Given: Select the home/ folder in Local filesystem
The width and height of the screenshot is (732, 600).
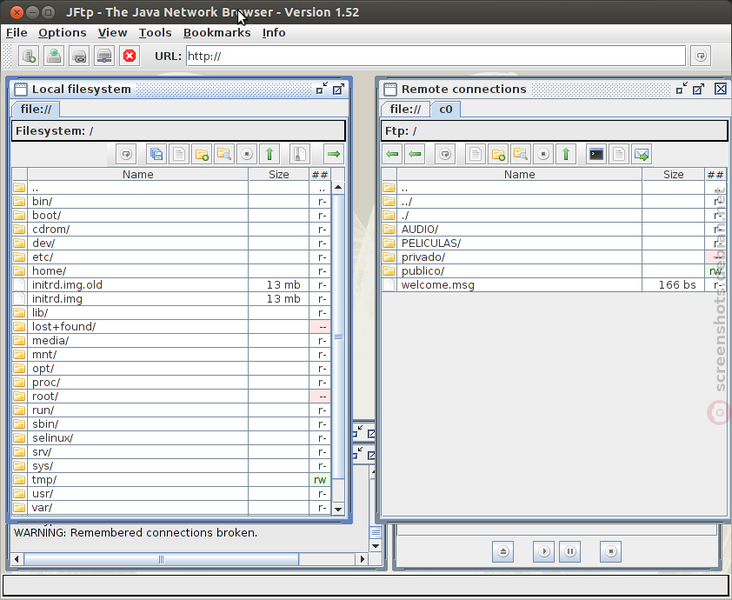Looking at the screenshot, I should pyautogui.click(x=171, y=271).
